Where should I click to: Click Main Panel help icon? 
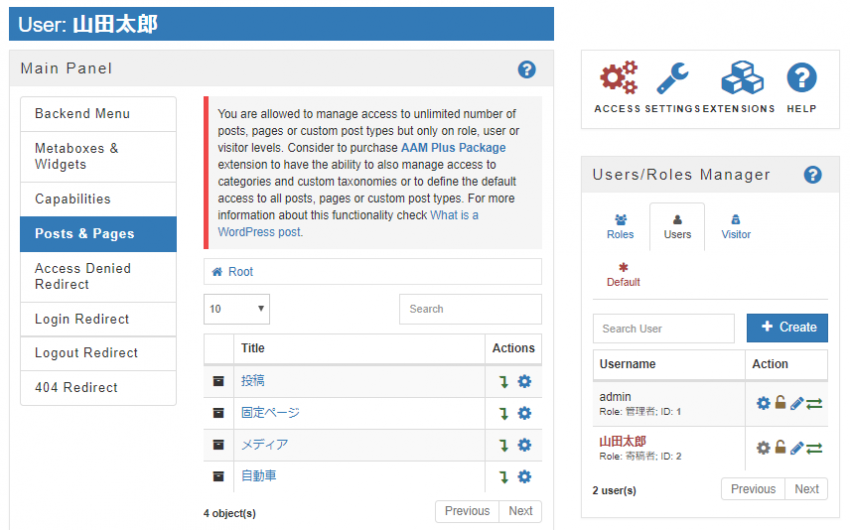click(526, 69)
